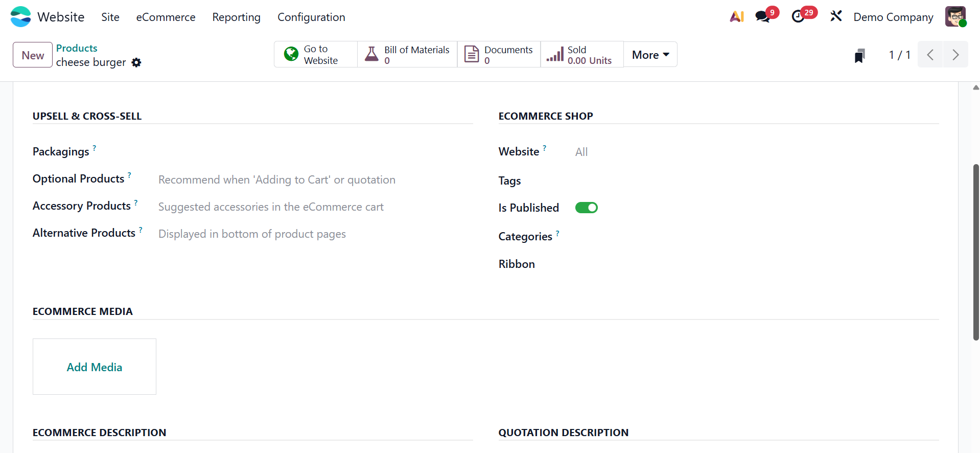The image size is (980, 453).
Task: Open the AI assistant icon
Action: click(x=736, y=17)
